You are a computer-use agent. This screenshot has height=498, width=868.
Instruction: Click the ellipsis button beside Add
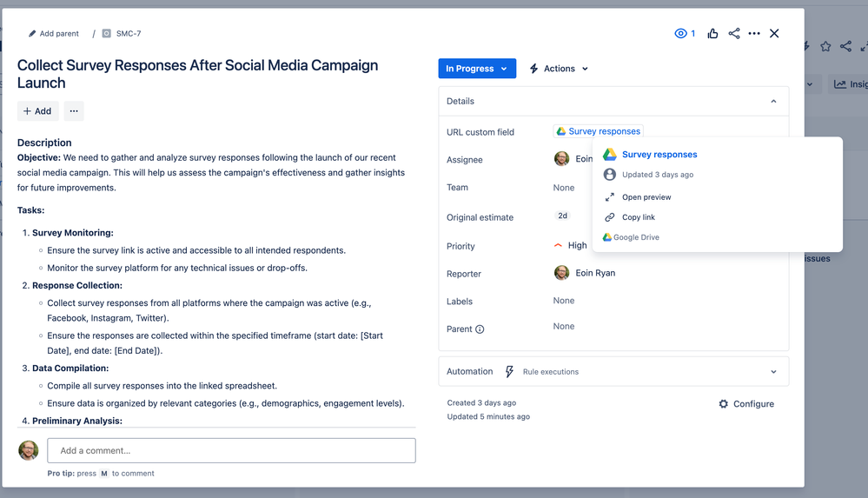(74, 110)
